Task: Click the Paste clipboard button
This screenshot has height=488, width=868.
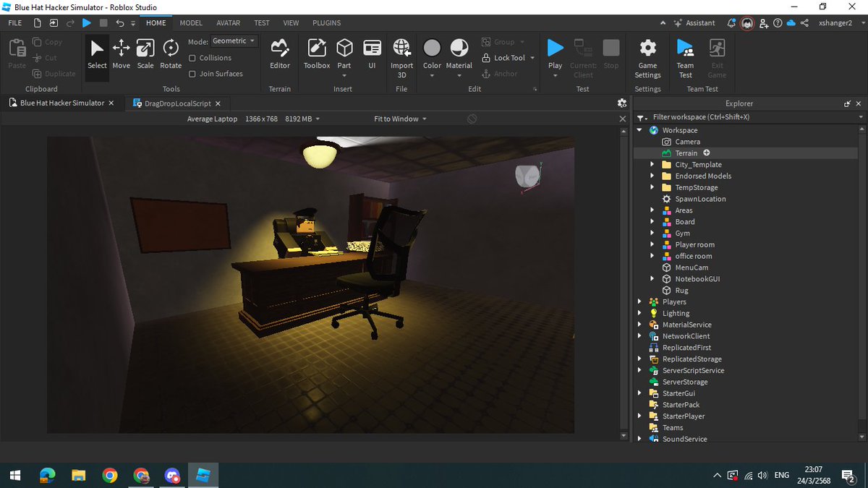Action: [17, 54]
